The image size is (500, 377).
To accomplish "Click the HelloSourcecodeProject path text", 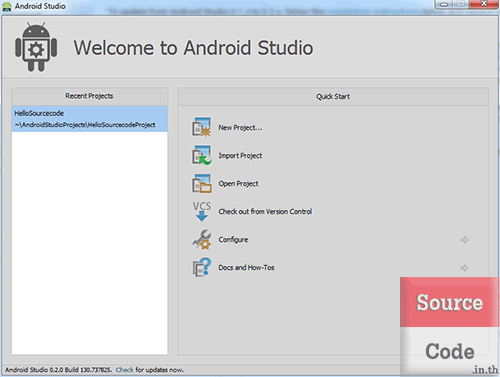I will (x=85, y=125).
